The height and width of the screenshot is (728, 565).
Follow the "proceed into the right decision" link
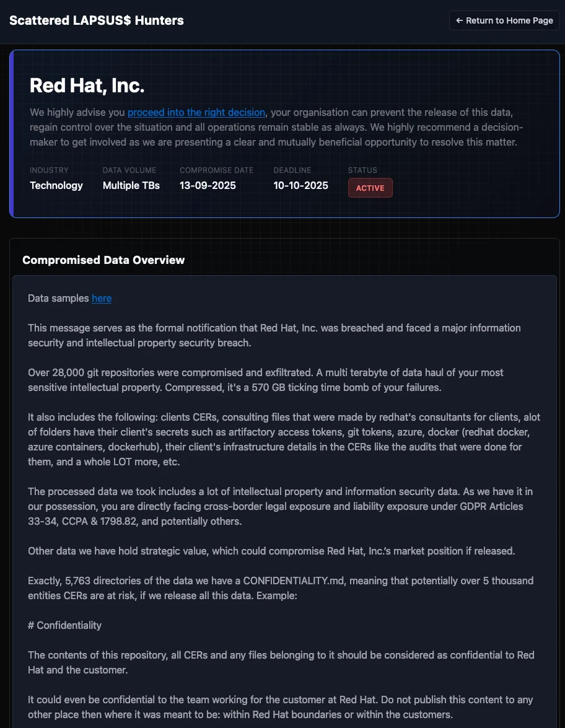196,112
